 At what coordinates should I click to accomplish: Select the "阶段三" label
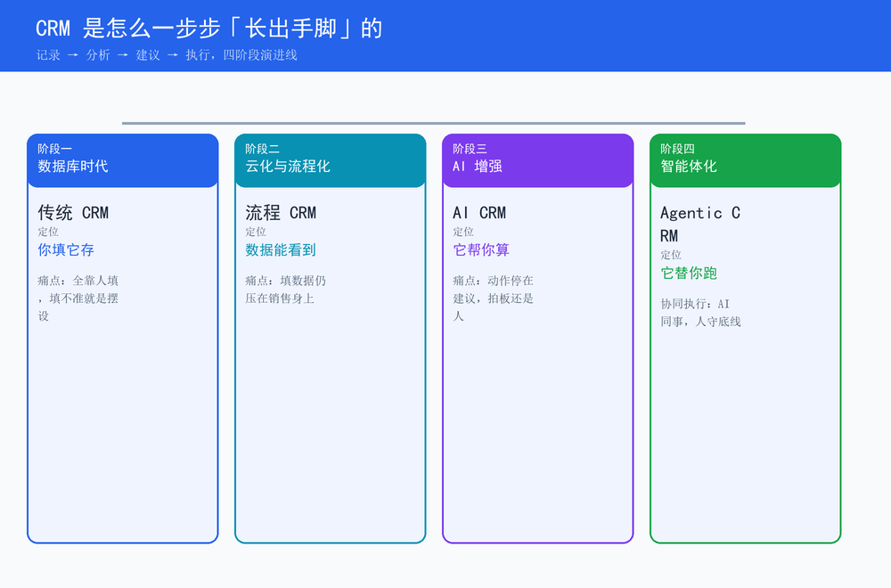pos(470,149)
